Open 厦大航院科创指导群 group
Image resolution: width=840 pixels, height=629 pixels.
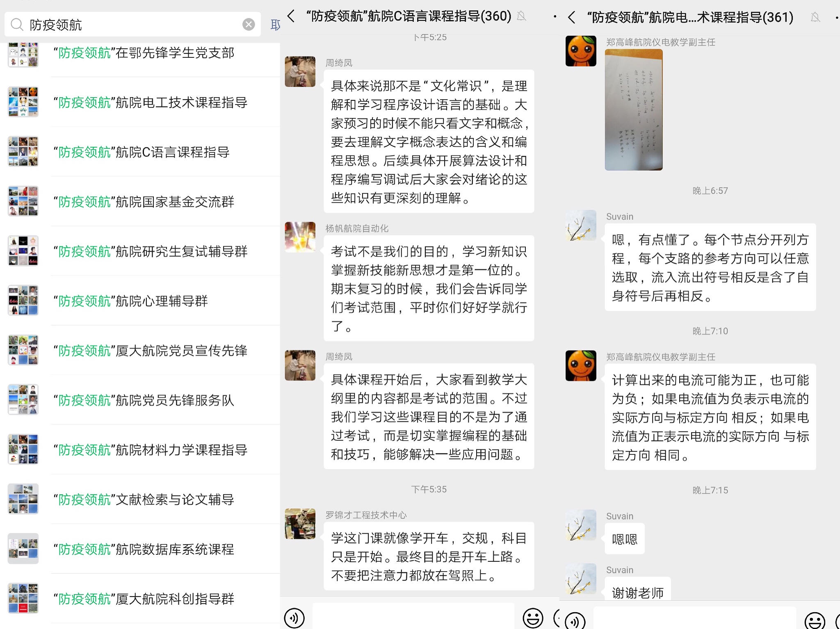[140, 598]
